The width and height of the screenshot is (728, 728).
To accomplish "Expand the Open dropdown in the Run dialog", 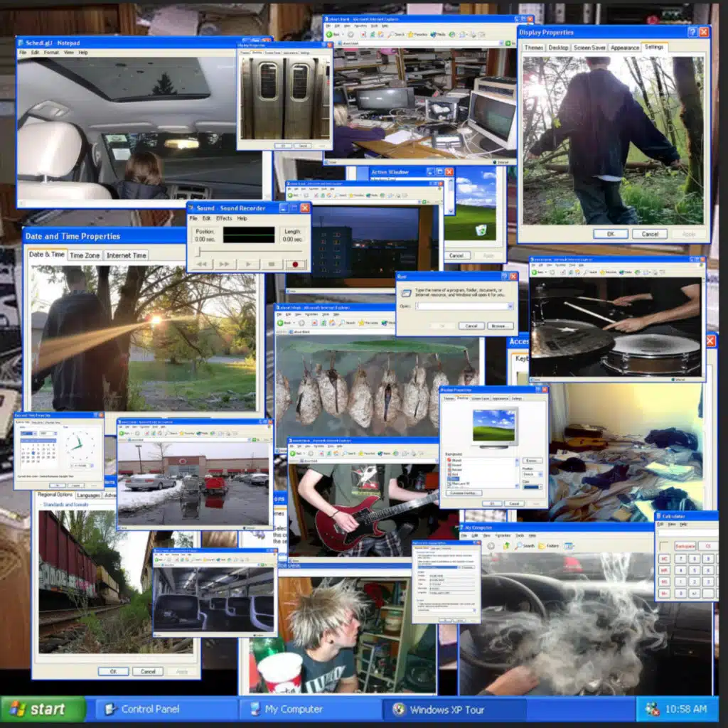I will [510, 306].
